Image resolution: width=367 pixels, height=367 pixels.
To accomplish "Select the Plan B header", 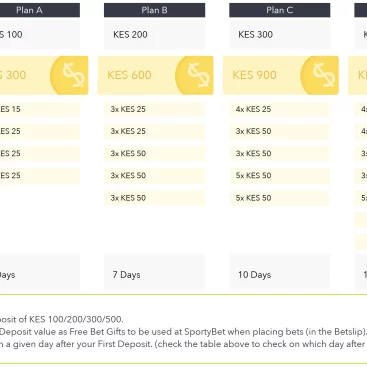I will (x=154, y=10).
